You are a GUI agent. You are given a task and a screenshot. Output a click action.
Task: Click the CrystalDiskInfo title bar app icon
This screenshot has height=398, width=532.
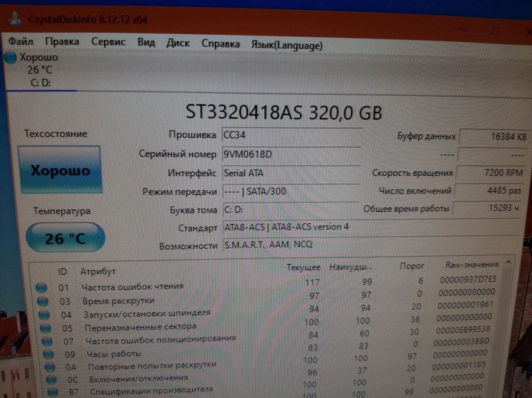[15, 18]
